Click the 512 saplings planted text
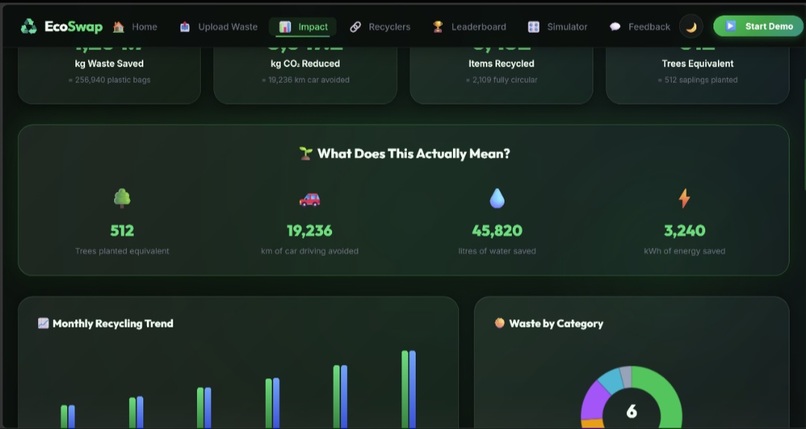Image resolution: width=806 pixels, height=429 pixels. click(x=698, y=80)
